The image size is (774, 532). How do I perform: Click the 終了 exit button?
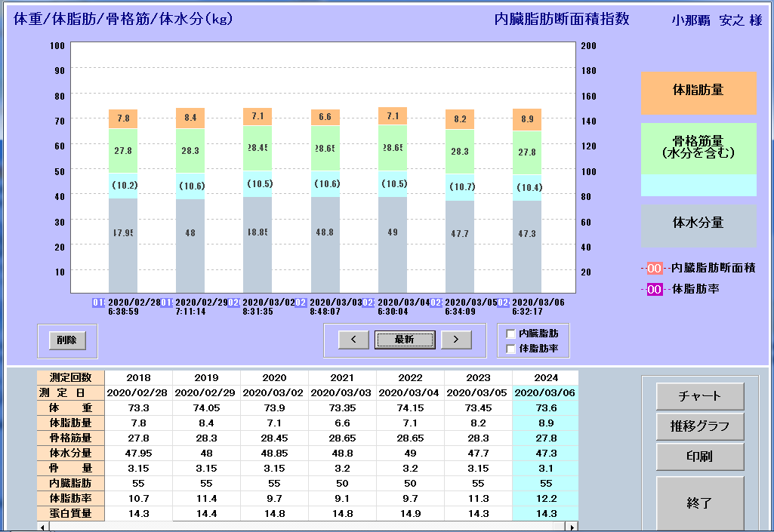[x=699, y=503]
